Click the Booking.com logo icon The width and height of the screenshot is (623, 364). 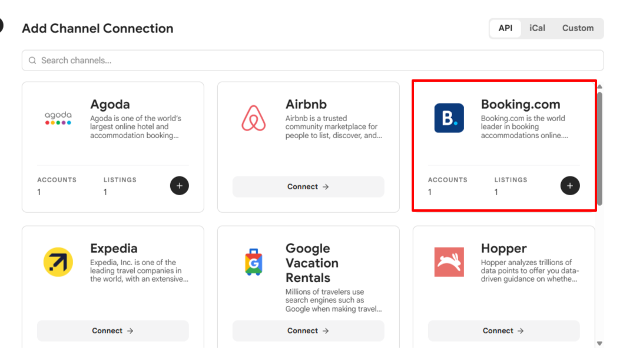[449, 118]
